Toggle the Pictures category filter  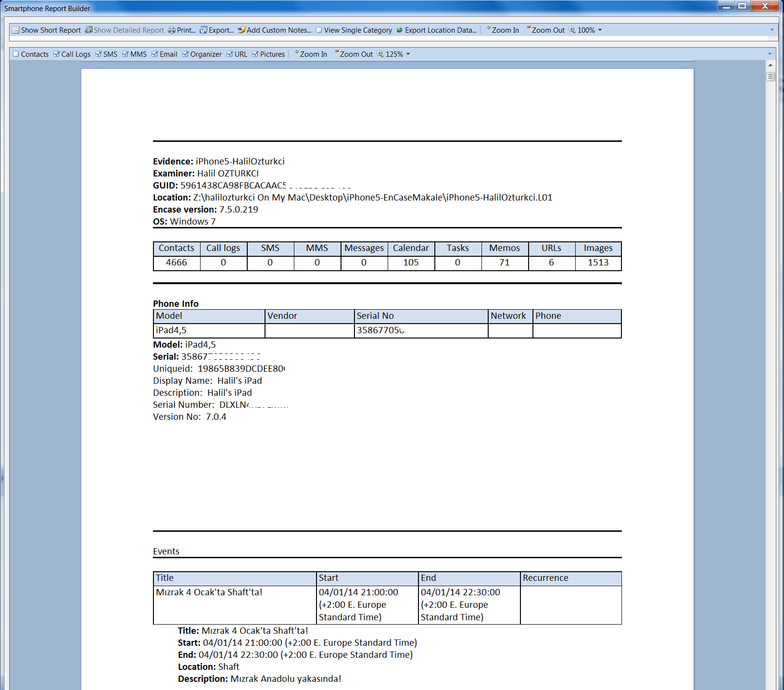point(255,54)
